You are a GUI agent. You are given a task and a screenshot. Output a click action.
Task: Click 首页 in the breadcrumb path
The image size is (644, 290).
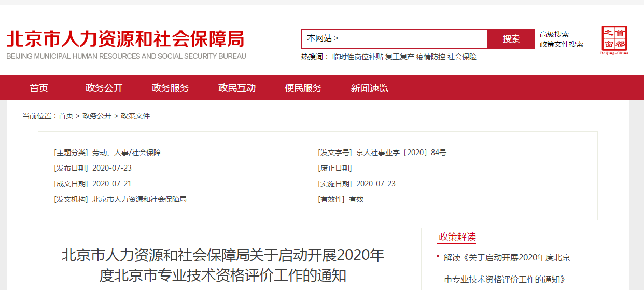[66, 116]
